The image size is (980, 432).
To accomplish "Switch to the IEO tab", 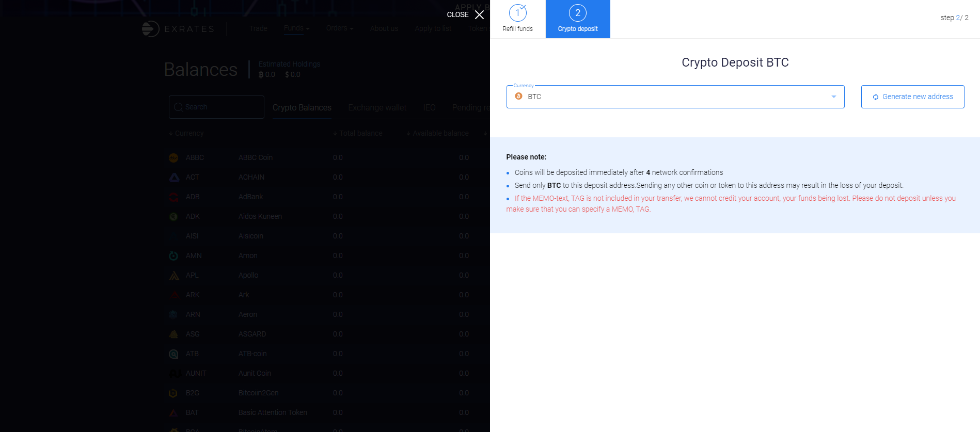I will point(429,107).
